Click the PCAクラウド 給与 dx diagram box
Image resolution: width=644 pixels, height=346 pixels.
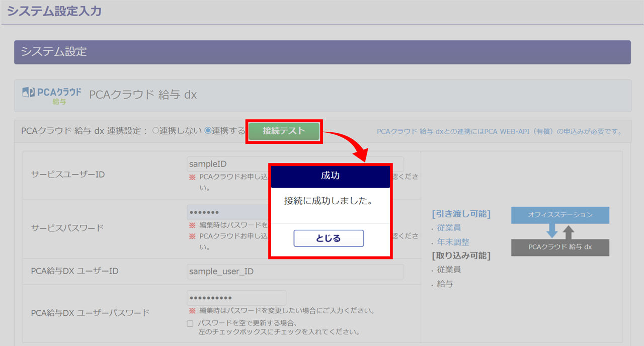point(560,247)
